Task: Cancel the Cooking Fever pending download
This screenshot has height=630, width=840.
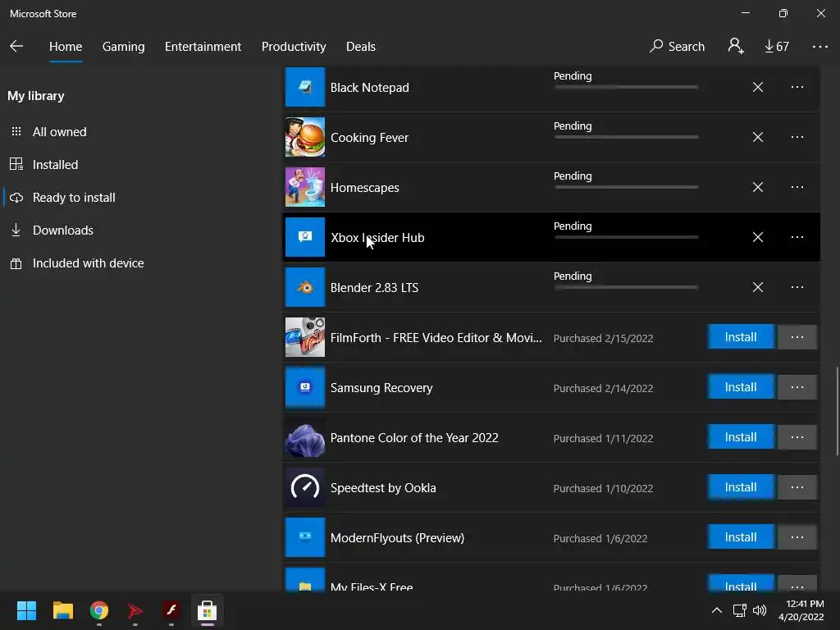Action: (x=757, y=137)
